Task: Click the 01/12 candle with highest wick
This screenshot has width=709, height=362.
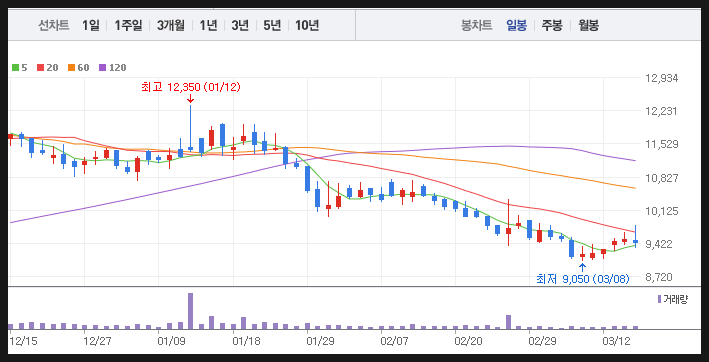Action: point(190,129)
